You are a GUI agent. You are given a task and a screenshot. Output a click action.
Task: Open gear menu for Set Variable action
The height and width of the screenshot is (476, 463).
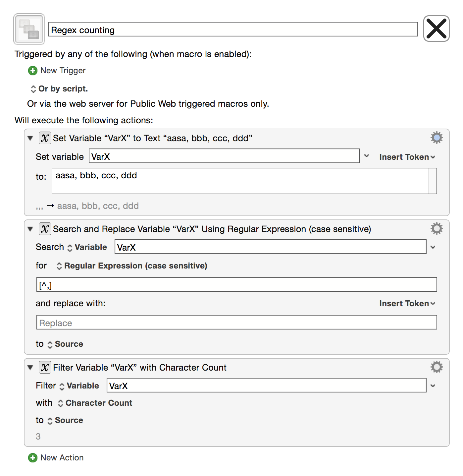[x=437, y=138]
